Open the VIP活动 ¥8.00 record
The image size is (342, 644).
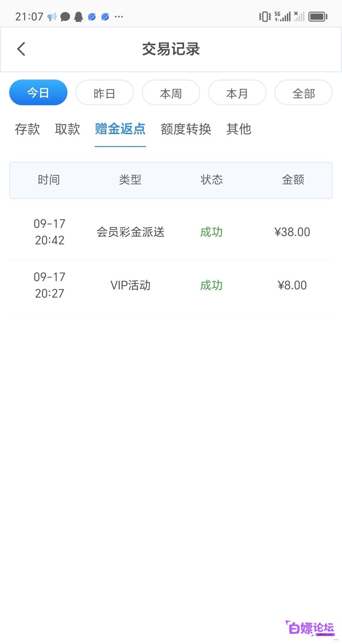pos(171,286)
